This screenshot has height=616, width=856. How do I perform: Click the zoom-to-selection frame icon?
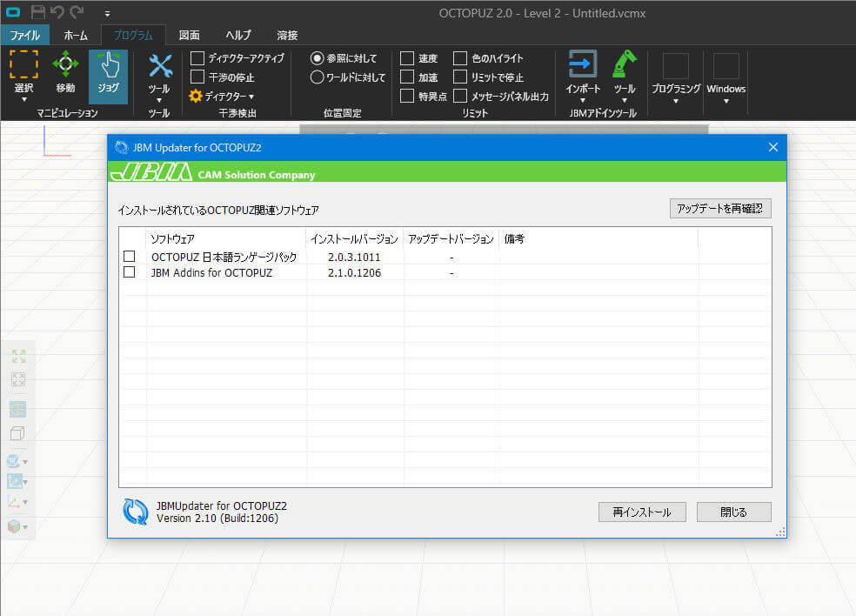(18, 380)
